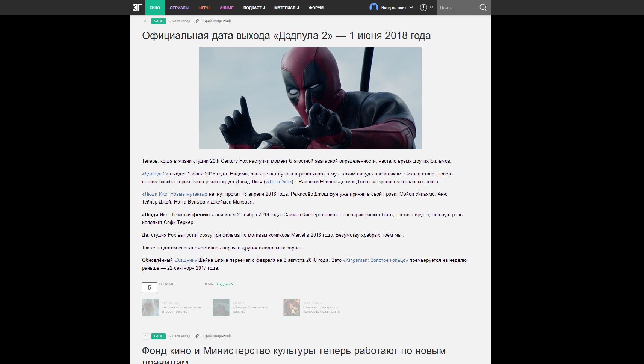Focus the Поиск search field

457,8
